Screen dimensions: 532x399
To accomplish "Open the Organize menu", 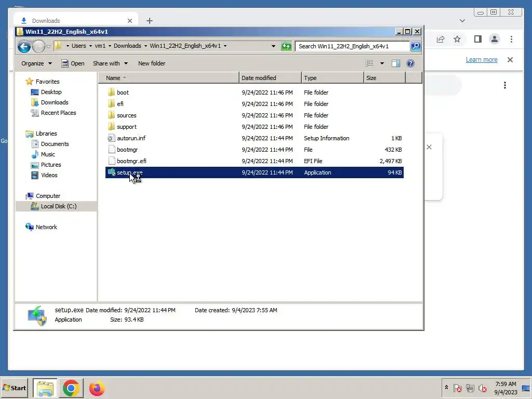I will [x=36, y=63].
